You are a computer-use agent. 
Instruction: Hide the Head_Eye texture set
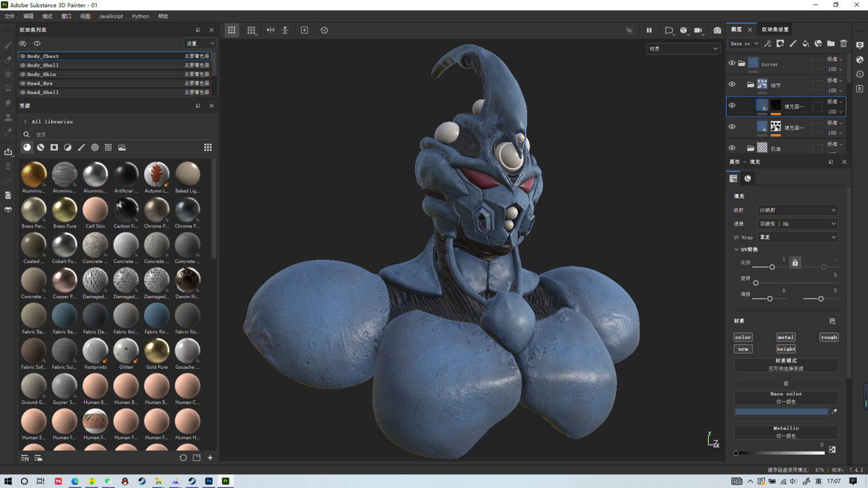point(23,84)
